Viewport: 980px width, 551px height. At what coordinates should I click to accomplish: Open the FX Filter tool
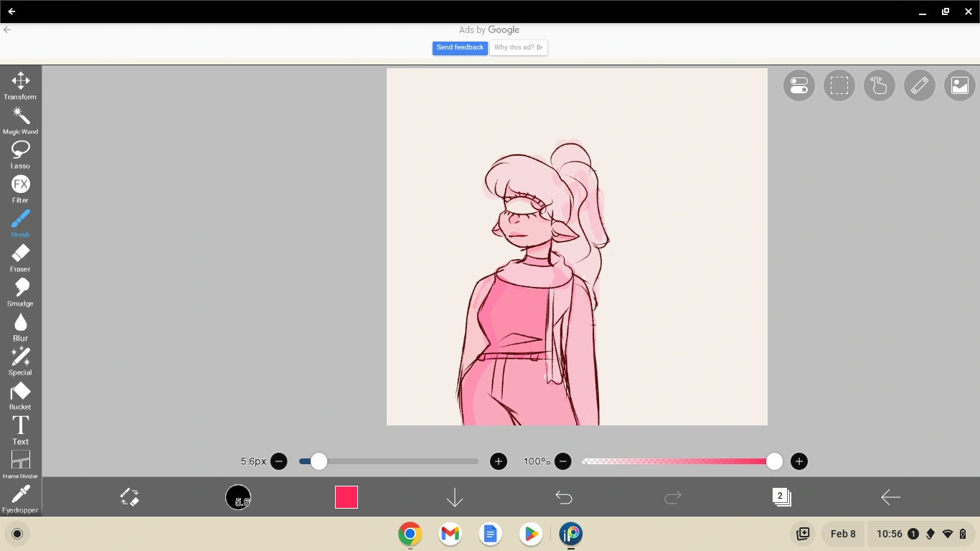pyautogui.click(x=20, y=185)
